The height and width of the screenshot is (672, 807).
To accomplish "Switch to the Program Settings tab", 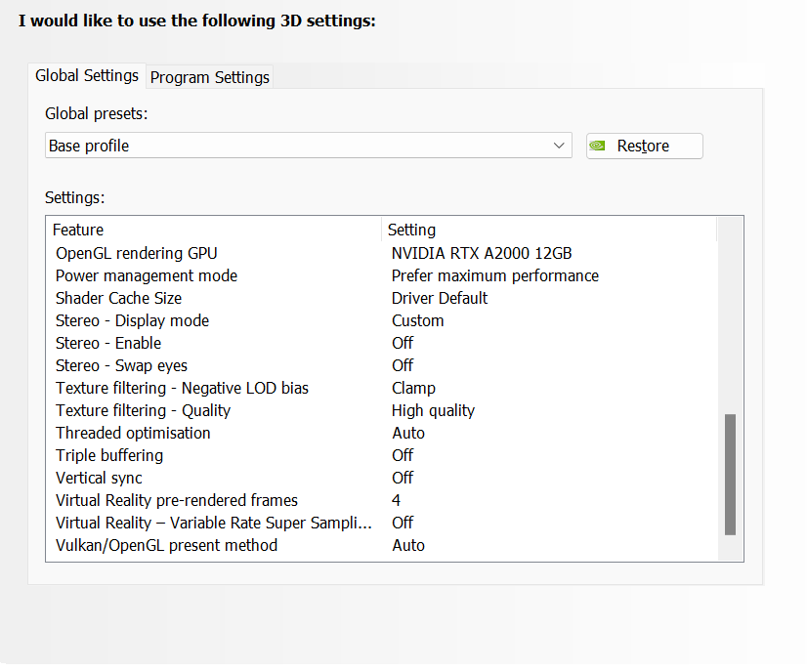I will tap(209, 77).
